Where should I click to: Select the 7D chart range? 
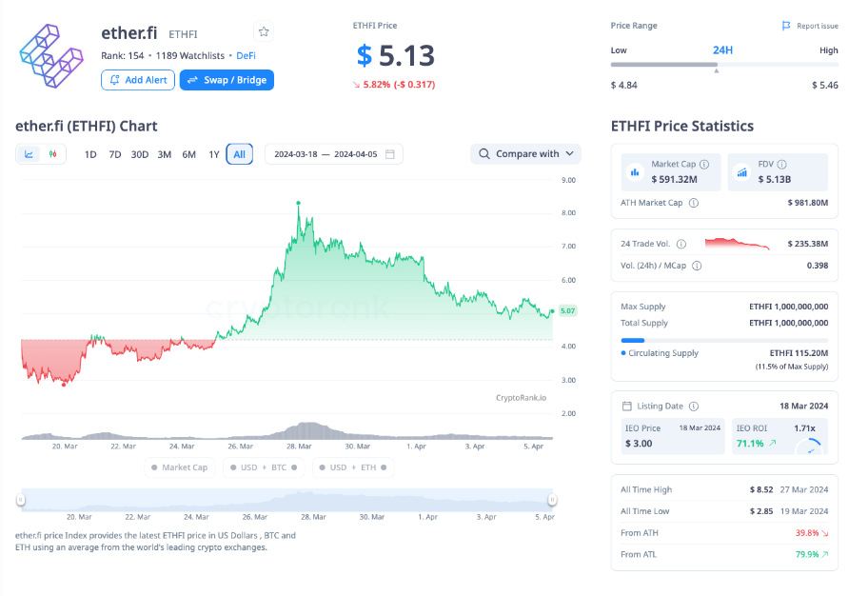(x=114, y=154)
